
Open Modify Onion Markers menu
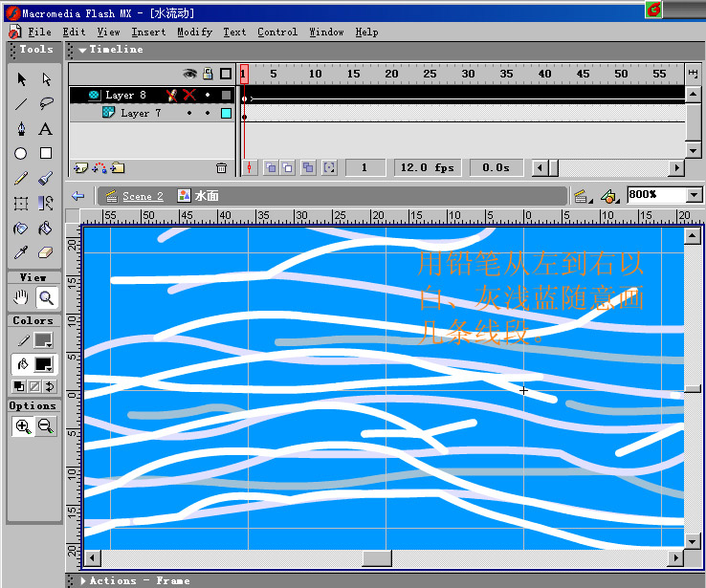(x=330, y=168)
